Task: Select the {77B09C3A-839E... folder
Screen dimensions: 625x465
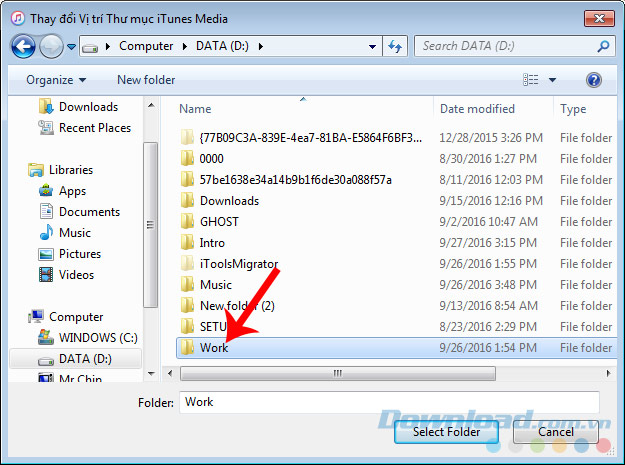Action: pyautogui.click(x=301, y=138)
